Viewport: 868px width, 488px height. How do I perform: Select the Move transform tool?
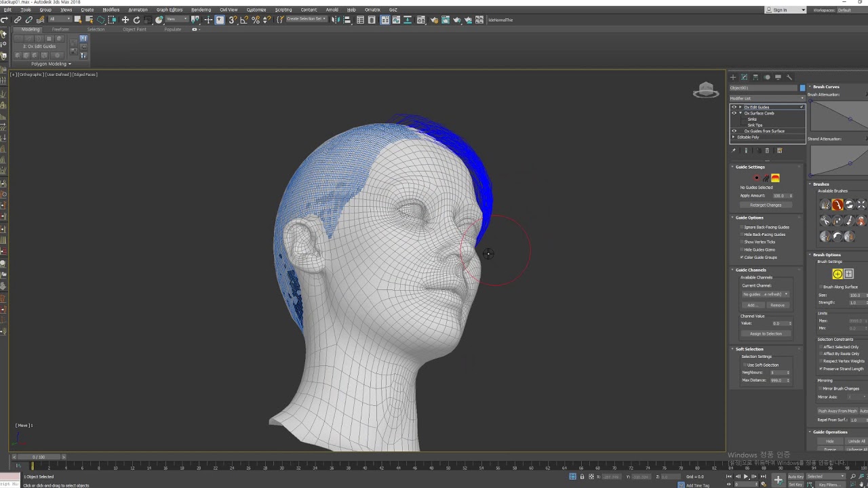[x=125, y=20]
